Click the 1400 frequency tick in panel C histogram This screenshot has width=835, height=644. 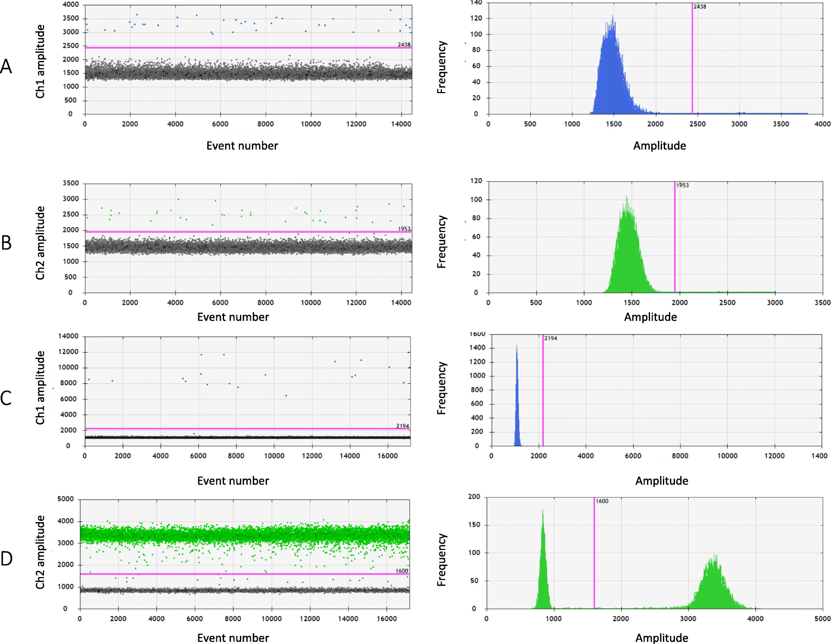(478, 348)
